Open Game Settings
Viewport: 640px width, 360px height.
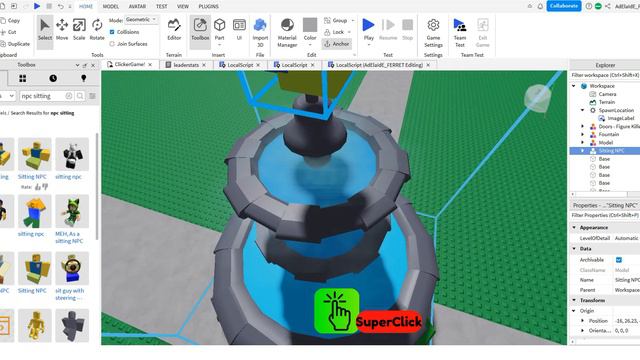[x=433, y=33]
